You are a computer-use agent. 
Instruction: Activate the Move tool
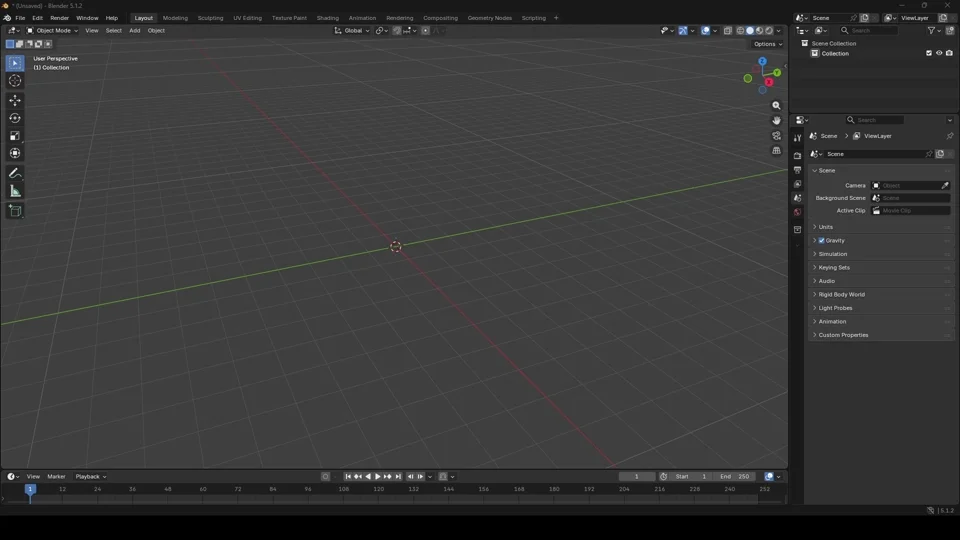pos(15,100)
